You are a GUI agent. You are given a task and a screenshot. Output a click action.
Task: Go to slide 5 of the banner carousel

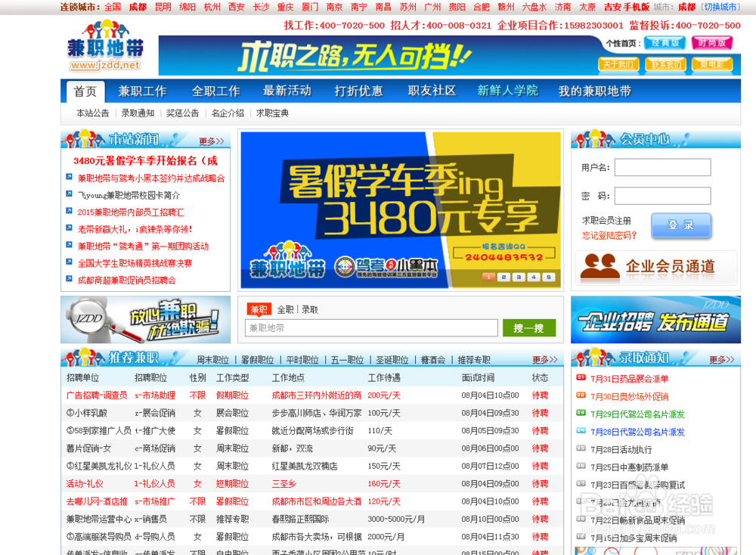[549, 277]
